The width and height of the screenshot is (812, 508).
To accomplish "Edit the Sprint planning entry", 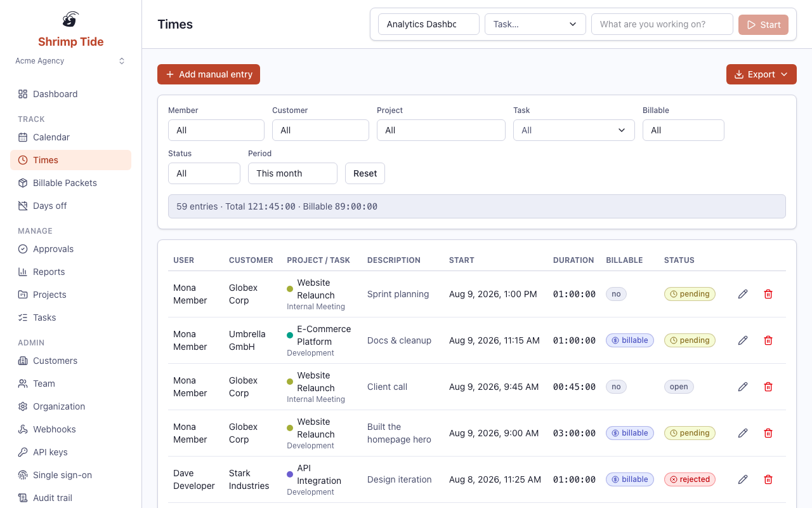I will [x=743, y=294].
